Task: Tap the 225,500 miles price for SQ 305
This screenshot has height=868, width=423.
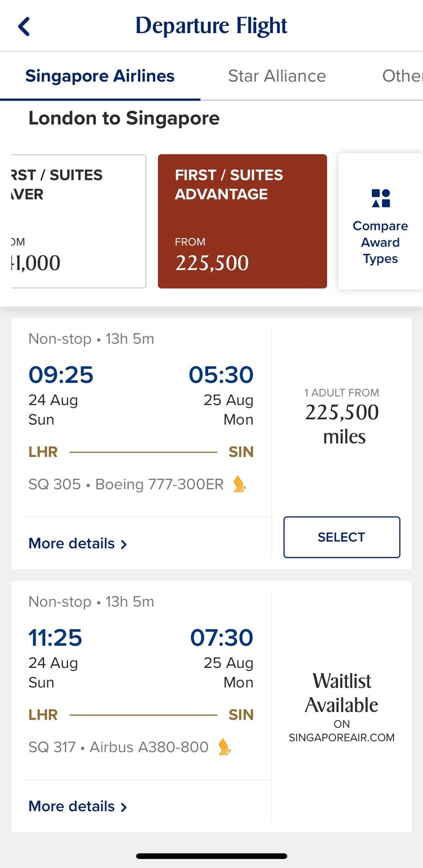Action: coord(342,424)
